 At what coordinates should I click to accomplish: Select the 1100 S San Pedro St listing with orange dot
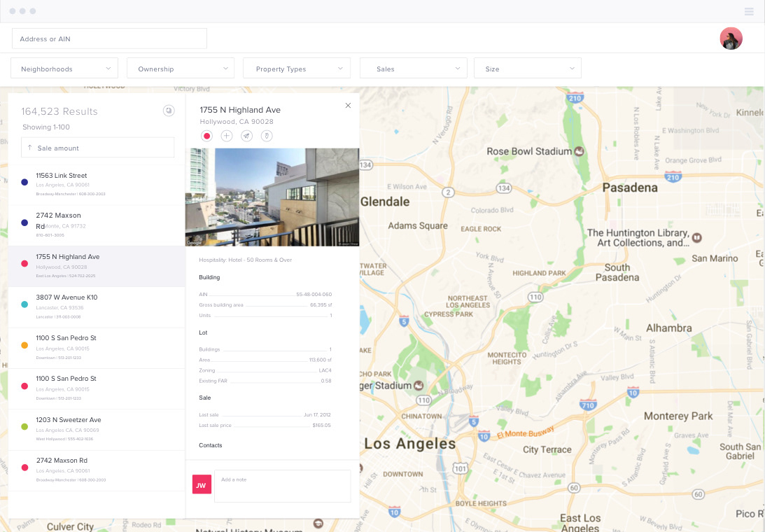tap(97, 347)
